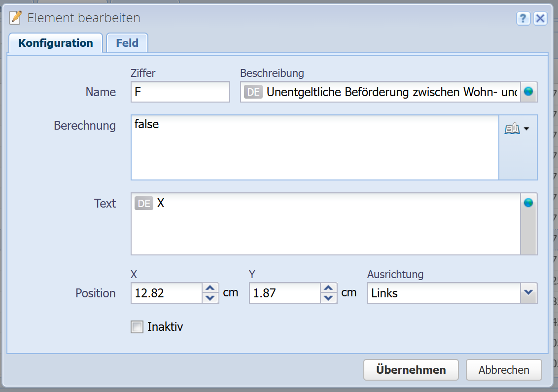Open the Berechnung book dropdown arrow
The image size is (558, 392).
(x=526, y=129)
